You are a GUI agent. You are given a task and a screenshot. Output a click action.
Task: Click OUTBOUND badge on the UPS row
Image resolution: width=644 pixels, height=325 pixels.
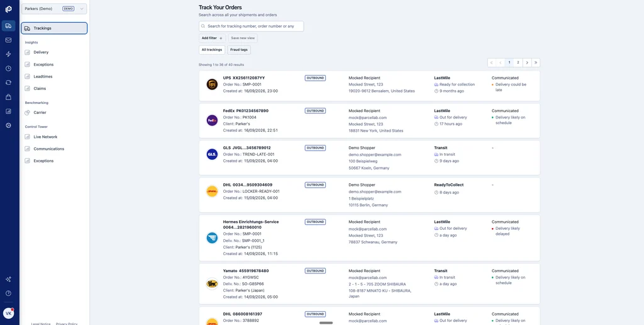pos(315,77)
